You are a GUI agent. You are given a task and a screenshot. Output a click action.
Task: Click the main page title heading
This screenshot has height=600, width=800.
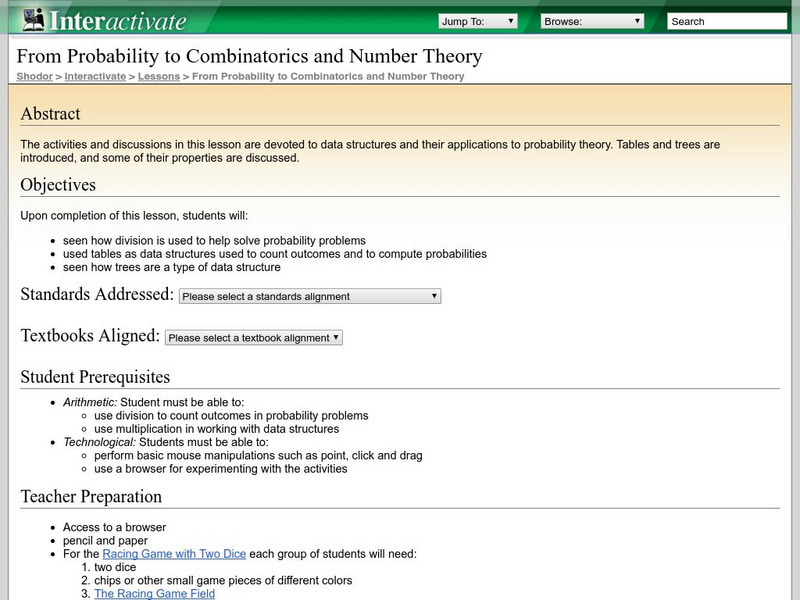[x=249, y=57]
